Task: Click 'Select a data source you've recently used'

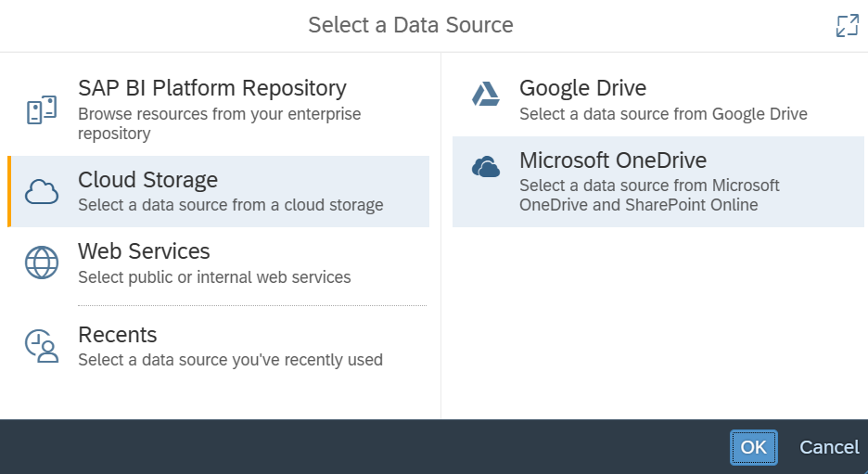Action: [230, 360]
